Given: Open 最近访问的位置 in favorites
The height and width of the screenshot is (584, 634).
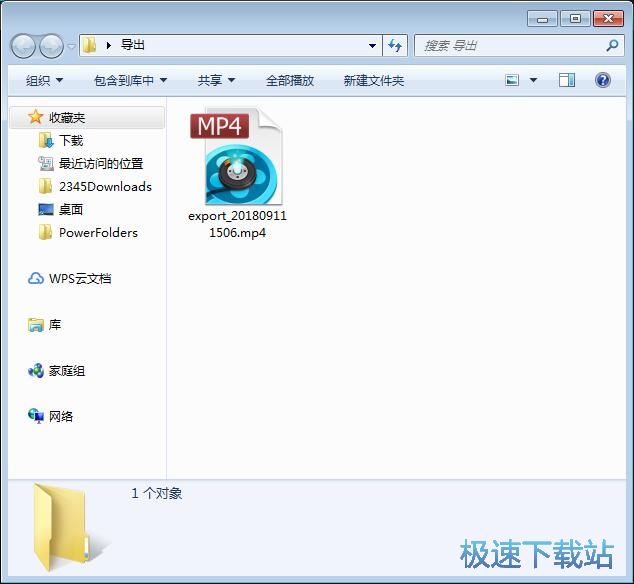Looking at the screenshot, I should 101,163.
